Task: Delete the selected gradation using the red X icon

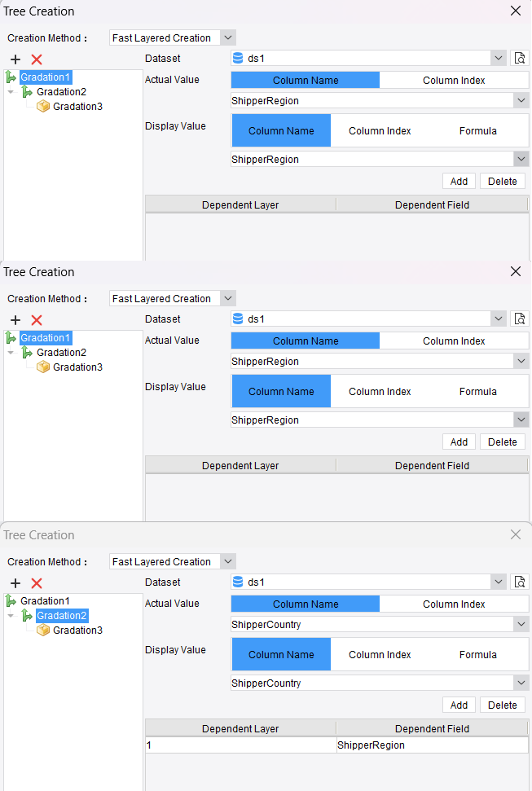Action: tap(34, 59)
